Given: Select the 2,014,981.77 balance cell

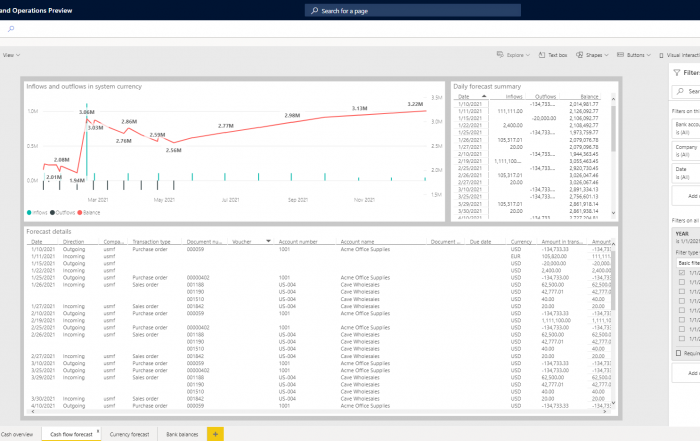Looking at the screenshot, I should click(583, 104).
